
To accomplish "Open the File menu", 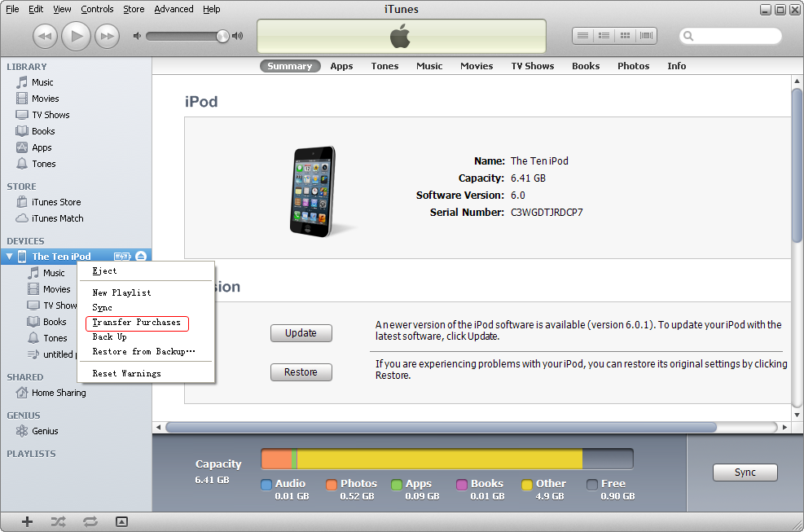I will [12, 9].
